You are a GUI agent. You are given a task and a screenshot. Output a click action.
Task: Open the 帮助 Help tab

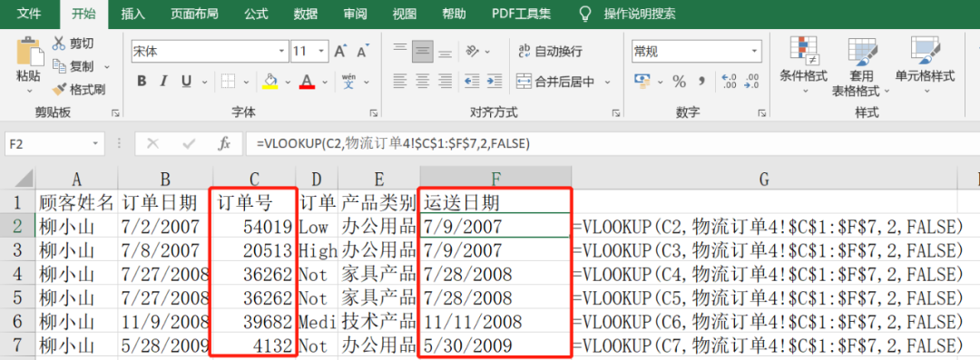pos(455,14)
